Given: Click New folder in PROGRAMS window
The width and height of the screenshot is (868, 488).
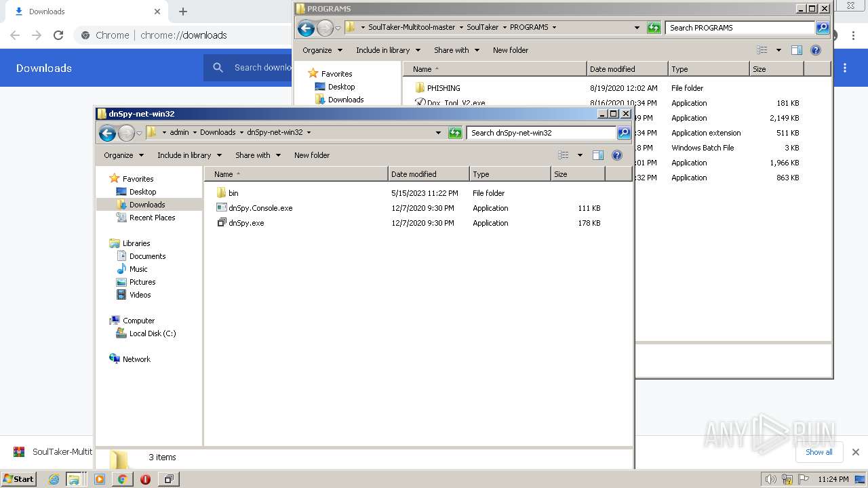Looking at the screenshot, I should (511, 50).
